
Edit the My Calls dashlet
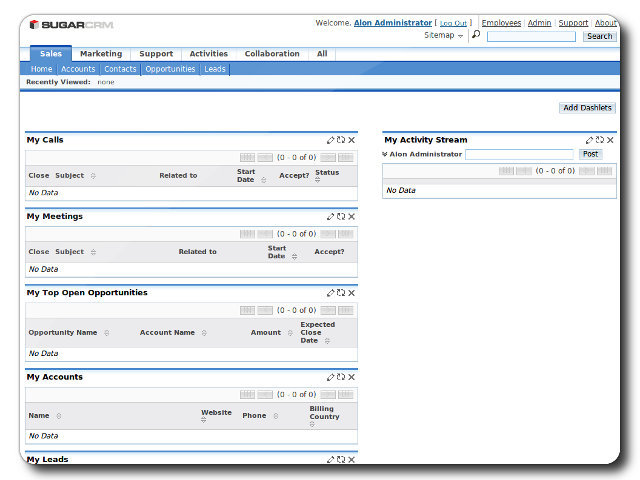(x=331, y=140)
